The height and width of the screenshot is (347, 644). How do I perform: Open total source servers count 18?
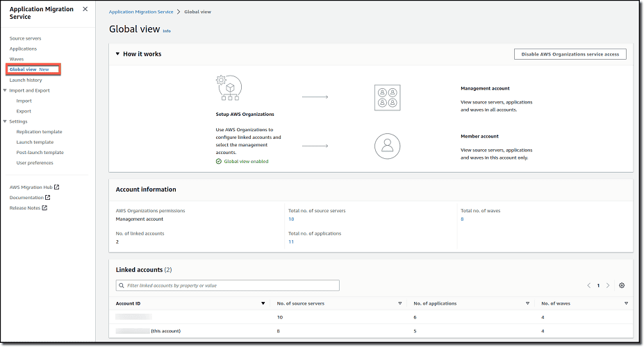click(x=291, y=219)
